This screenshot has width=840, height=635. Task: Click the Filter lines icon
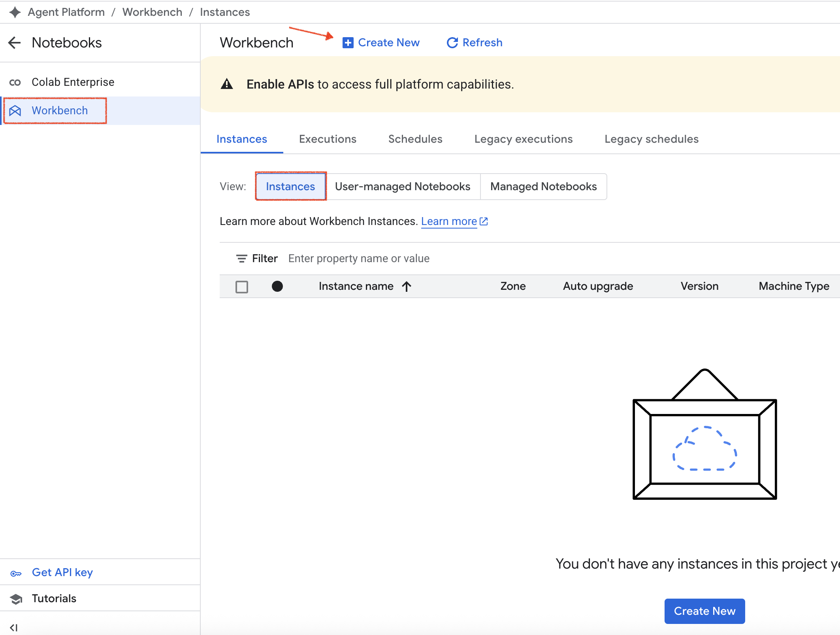(241, 259)
